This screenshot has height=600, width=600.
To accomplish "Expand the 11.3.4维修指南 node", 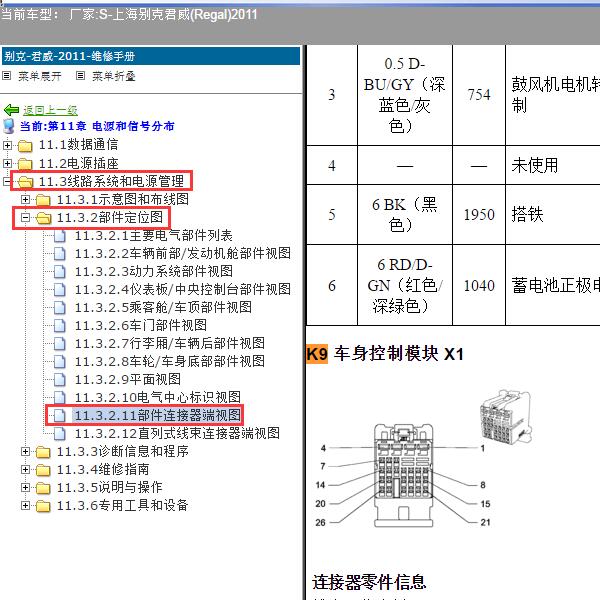I will click(x=25, y=470).
